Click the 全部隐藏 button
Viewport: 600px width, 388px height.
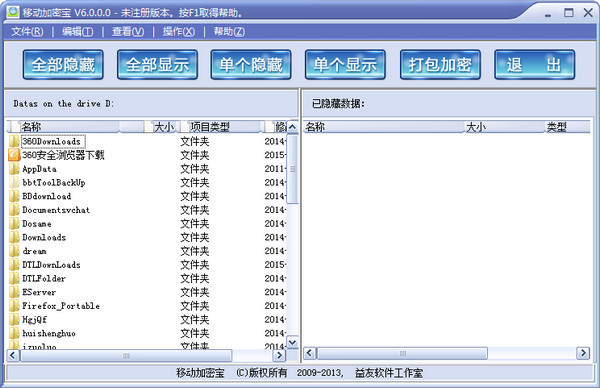click(x=63, y=65)
